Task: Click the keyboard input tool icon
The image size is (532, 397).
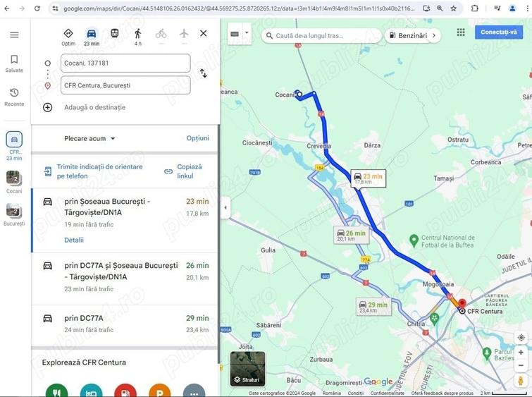Action: pos(235,34)
